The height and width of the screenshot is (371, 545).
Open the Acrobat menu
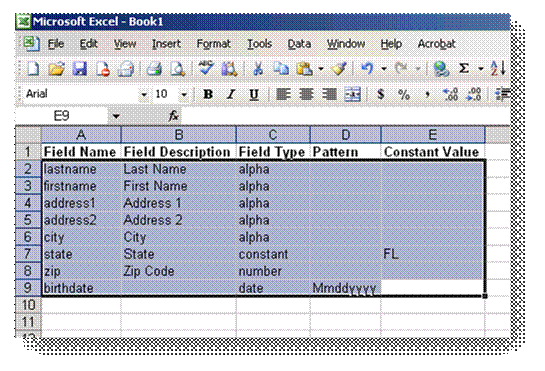437,44
